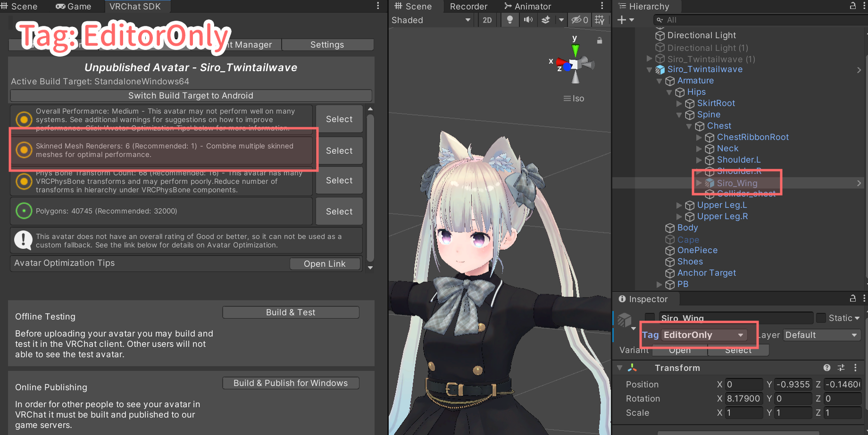Click Switch Build Target to Android

[x=191, y=95]
